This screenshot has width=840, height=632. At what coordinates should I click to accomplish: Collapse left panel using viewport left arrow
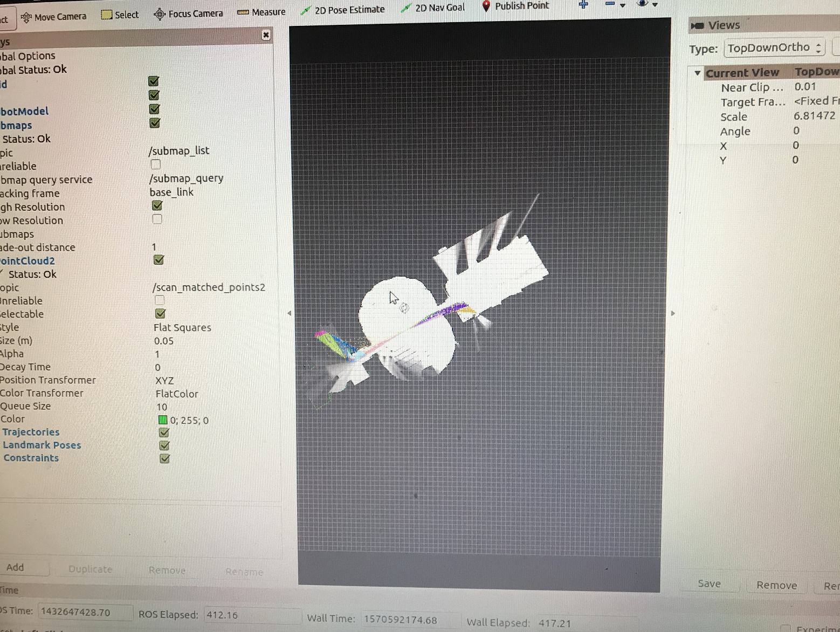point(290,313)
